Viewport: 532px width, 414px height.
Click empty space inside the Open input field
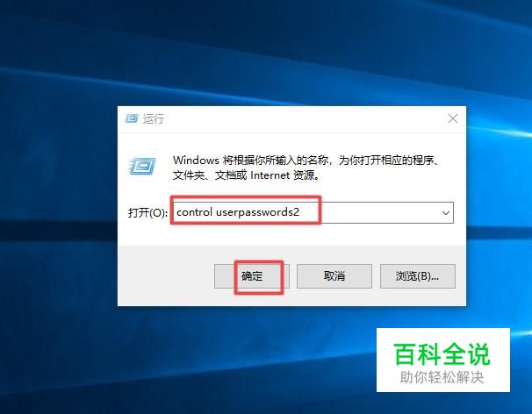(378, 213)
